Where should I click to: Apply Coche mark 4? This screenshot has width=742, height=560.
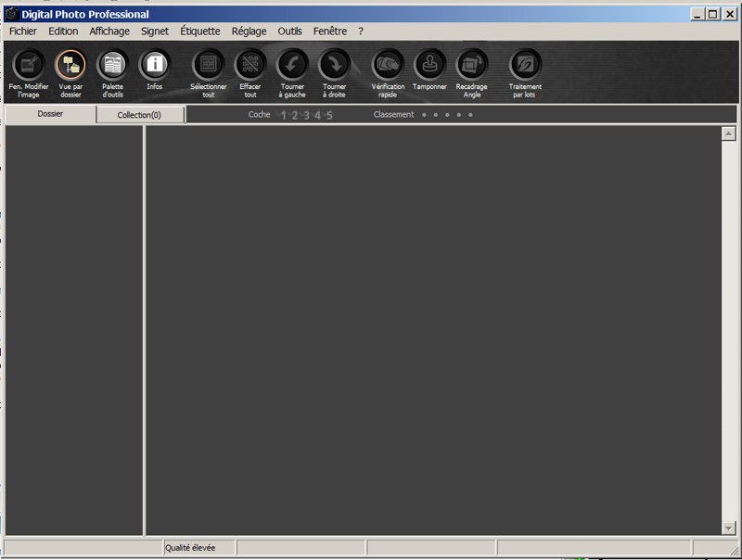point(317,115)
